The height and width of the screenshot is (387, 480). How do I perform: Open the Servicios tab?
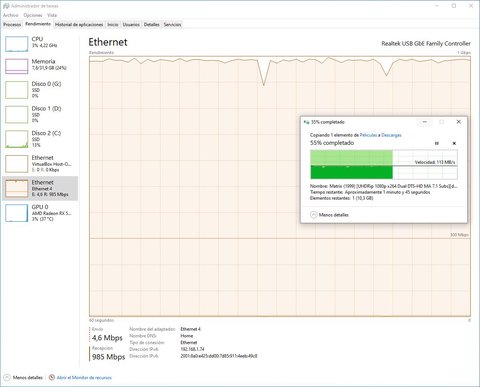click(172, 25)
